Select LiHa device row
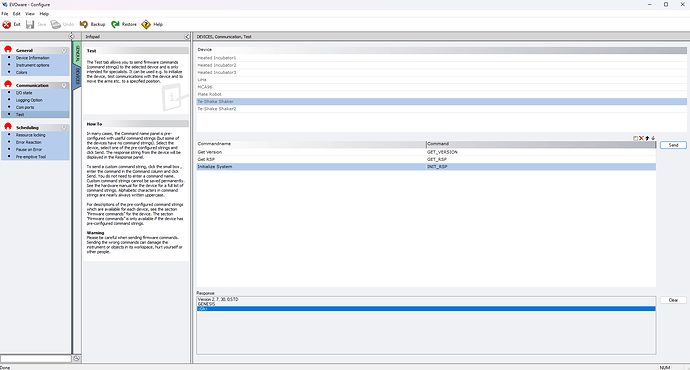 pyautogui.click(x=441, y=80)
